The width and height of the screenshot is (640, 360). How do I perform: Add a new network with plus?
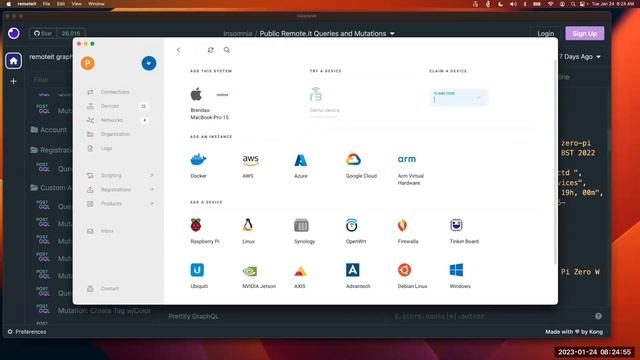coord(144,120)
